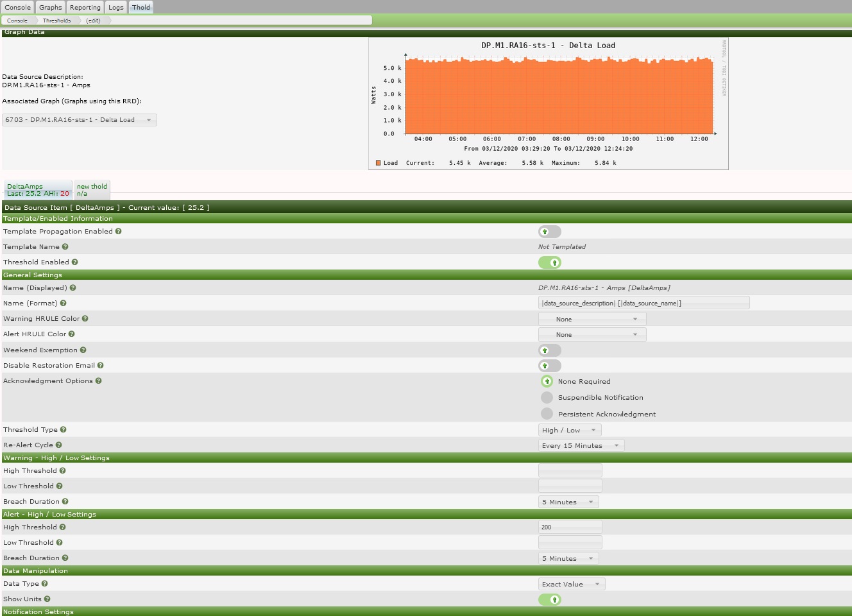This screenshot has height=616, width=852.
Task: Open help for Weekend Exemption
Action: (82, 350)
